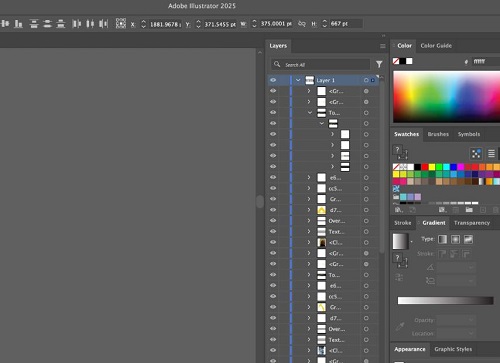The height and width of the screenshot is (363, 500).
Task: Click horizontal distribute left icon
Action: point(77,24)
